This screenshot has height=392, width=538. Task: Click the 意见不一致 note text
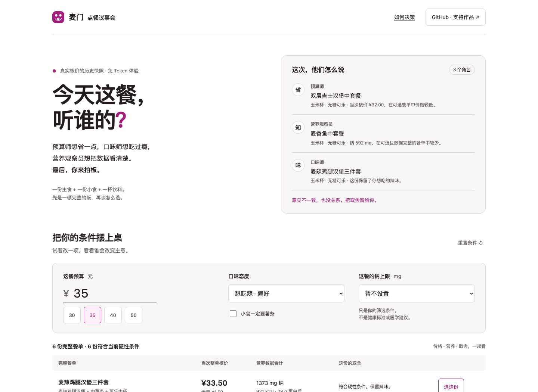pyautogui.click(x=336, y=200)
